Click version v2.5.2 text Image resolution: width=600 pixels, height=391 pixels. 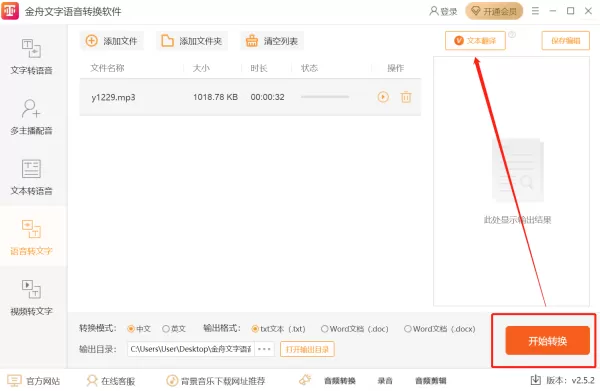click(x=571, y=380)
